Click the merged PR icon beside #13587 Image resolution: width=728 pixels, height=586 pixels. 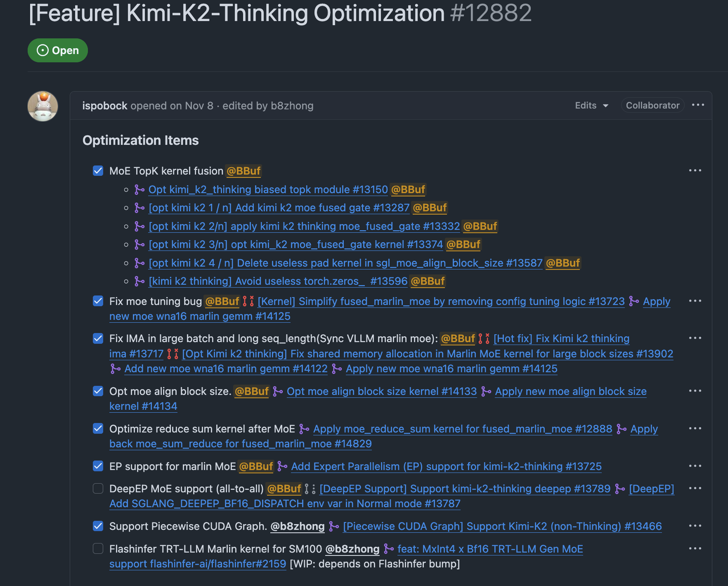click(139, 263)
